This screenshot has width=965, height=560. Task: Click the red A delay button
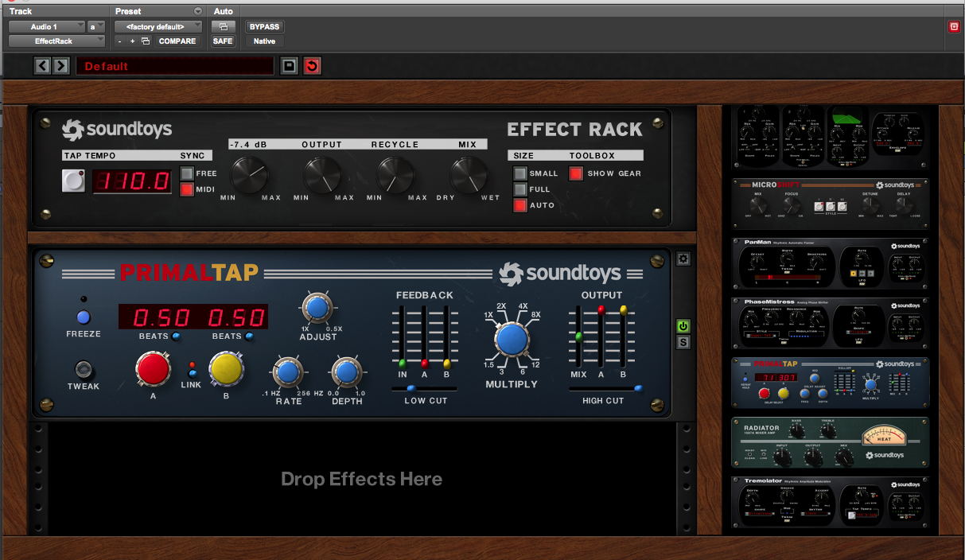tap(153, 370)
